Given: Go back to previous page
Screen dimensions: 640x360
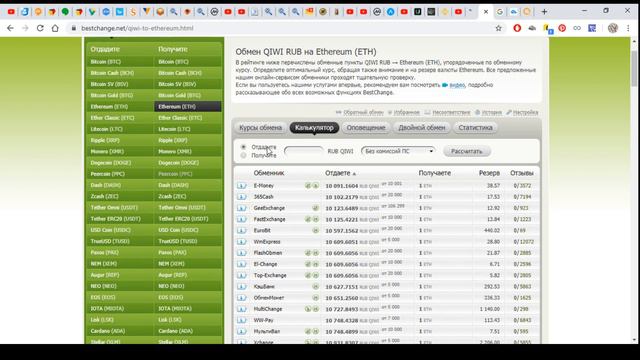Looking at the screenshot, I should point(10,28).
